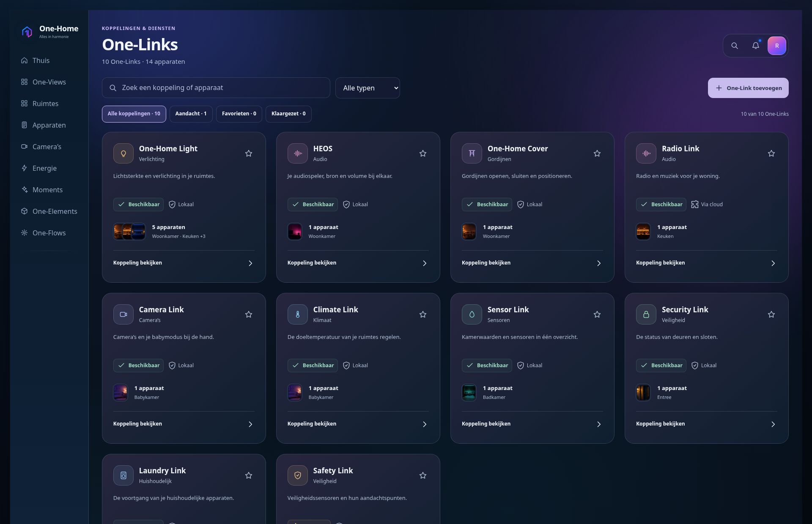Image resolution: width=812 pixels, height=524 pixels.
Task: Open Koppeling bekijken on Sensor Link
Action: point(486,424)
